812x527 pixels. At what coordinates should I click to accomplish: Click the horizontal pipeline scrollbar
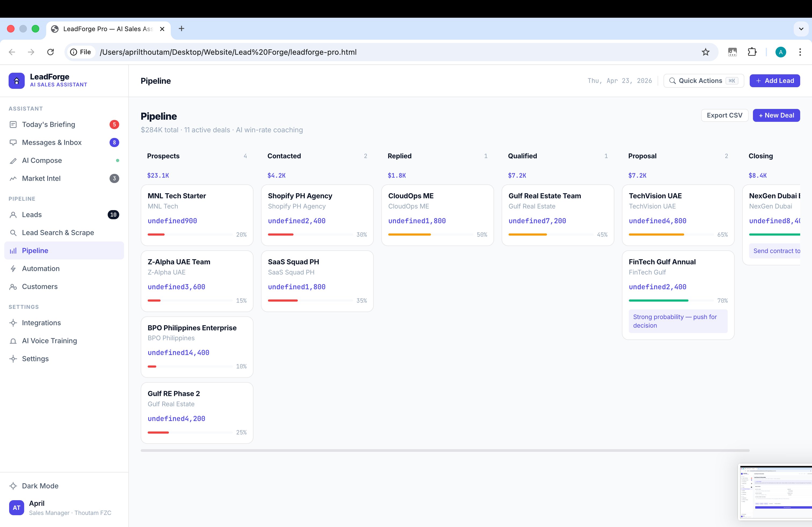click(445, 450)
